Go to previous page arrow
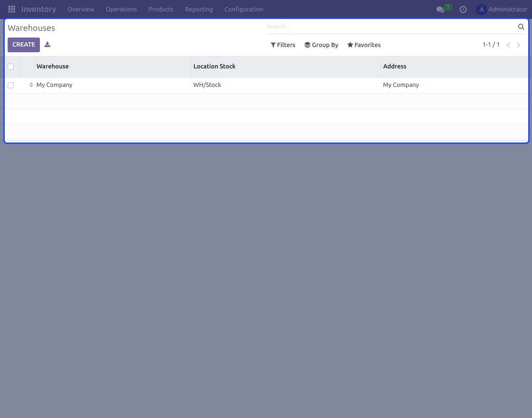Viewport: 532px width, 418px height. [x=508, y=45]
